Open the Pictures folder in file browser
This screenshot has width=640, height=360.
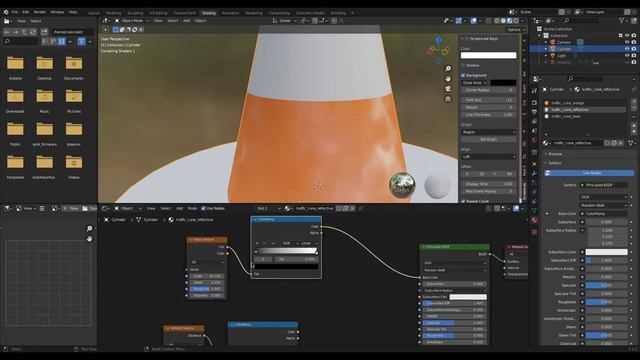click(x=74, y=101)
